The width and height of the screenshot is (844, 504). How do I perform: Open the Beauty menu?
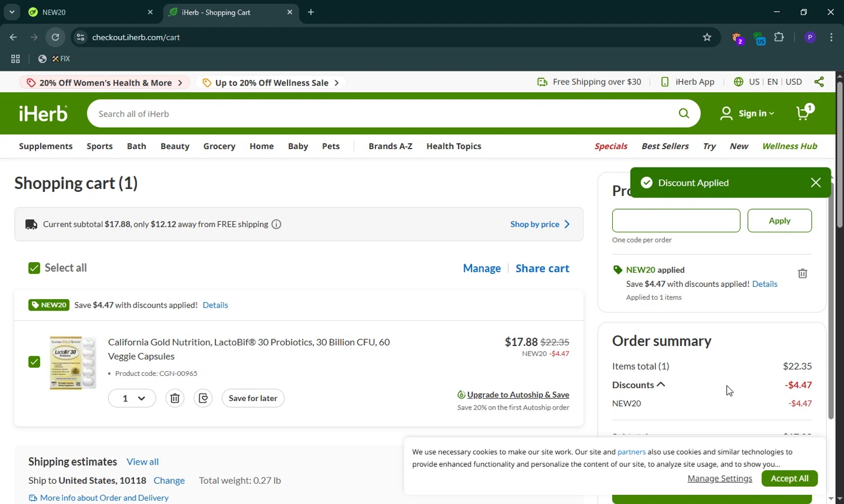click(x=175, y=146)
